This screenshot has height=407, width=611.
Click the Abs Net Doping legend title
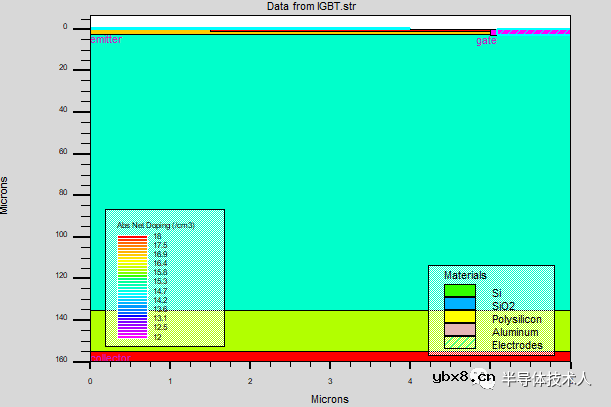tap(155, 226)
